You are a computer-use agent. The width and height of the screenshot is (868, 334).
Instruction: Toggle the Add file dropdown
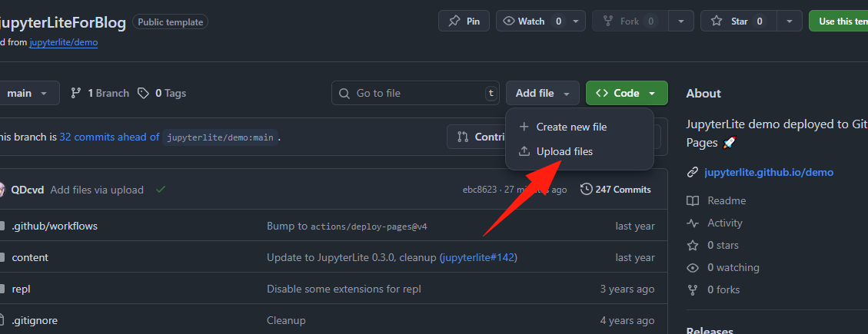pos(543,94)
